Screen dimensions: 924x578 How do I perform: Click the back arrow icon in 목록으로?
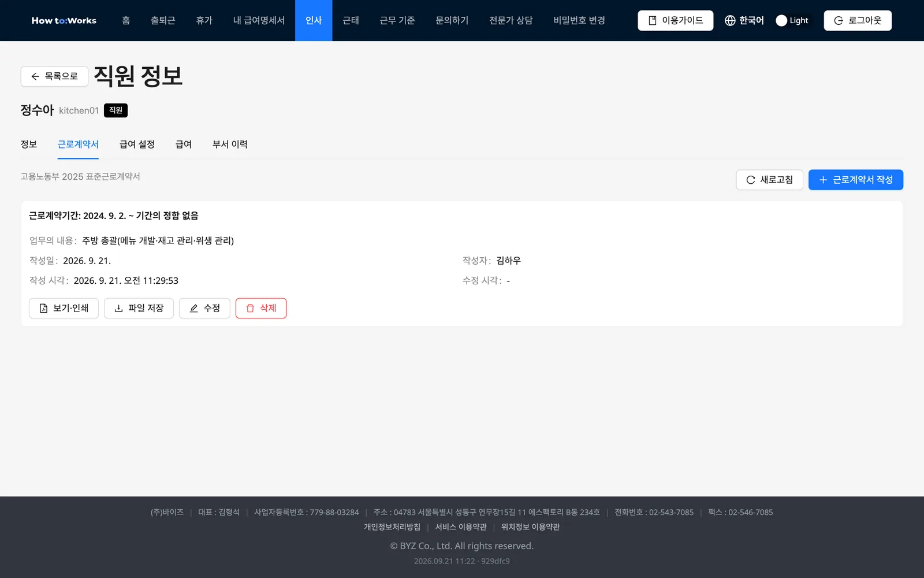pyautogui.click(x=35, y=76)
